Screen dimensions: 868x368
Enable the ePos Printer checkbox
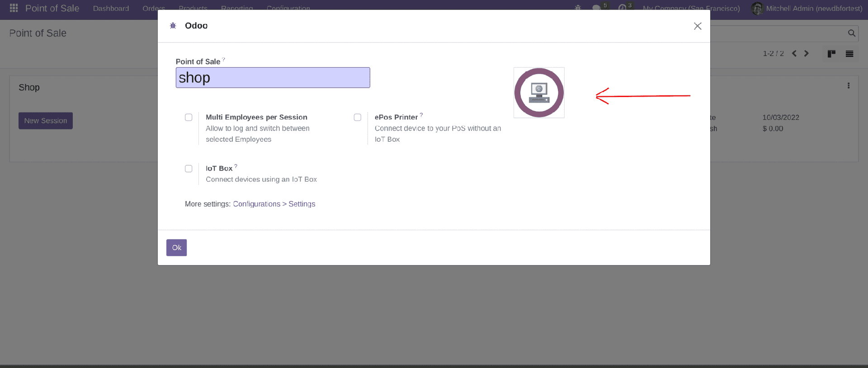coord(358,117)
